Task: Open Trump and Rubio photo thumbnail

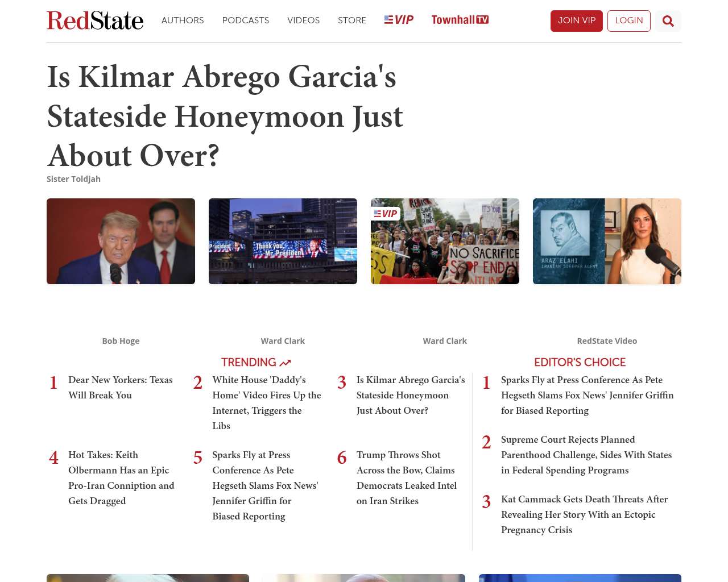Action: [121, 241]
